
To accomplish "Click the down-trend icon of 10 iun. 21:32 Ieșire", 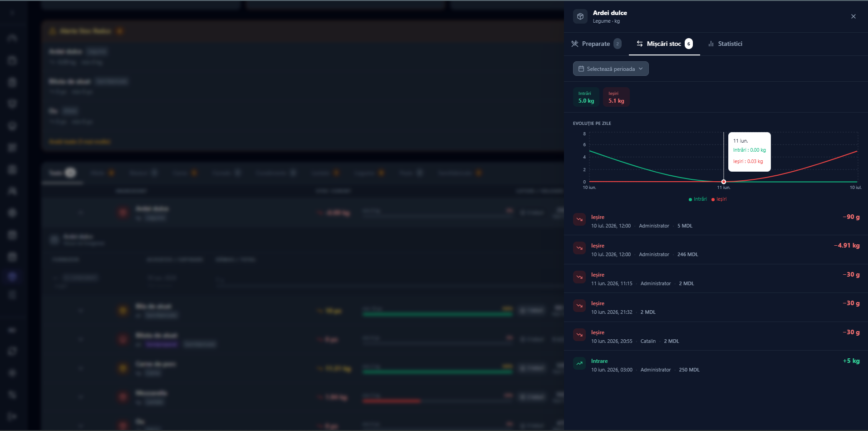I will 579,306.
